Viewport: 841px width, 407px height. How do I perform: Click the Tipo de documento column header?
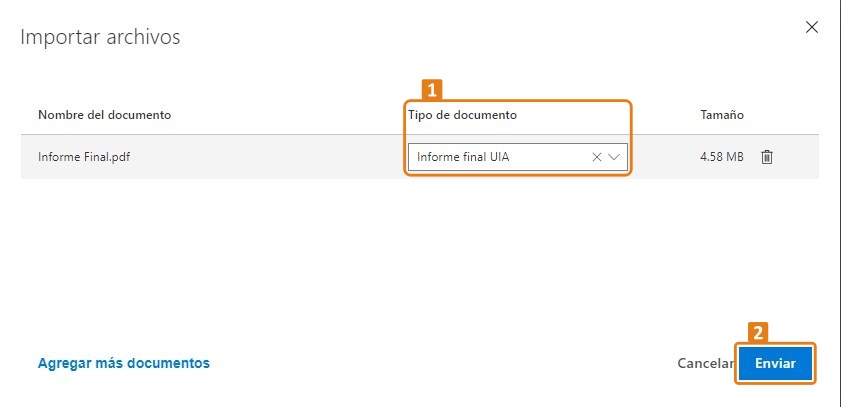(462, 115)
